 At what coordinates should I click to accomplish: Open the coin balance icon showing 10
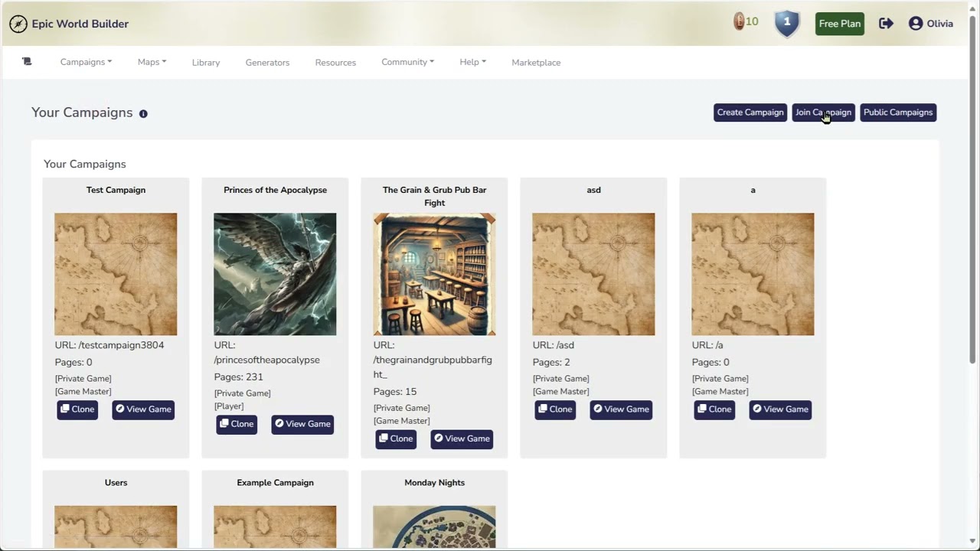coord(739,22)
